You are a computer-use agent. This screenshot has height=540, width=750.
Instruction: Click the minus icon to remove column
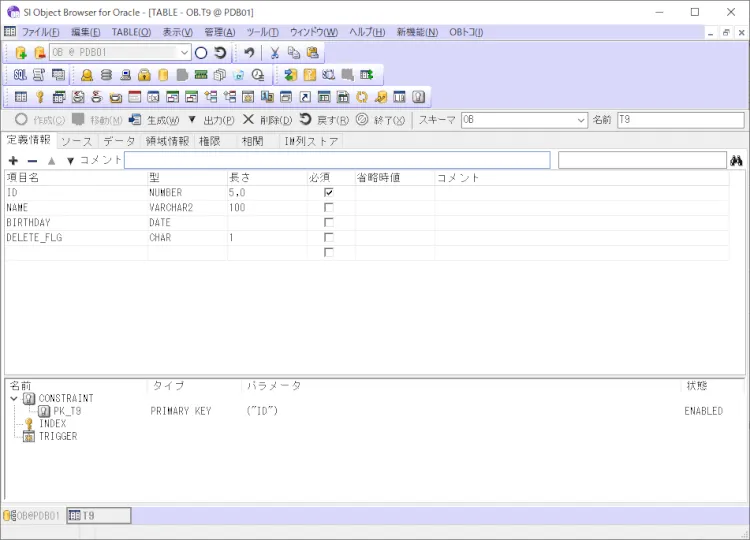(32, 160)
